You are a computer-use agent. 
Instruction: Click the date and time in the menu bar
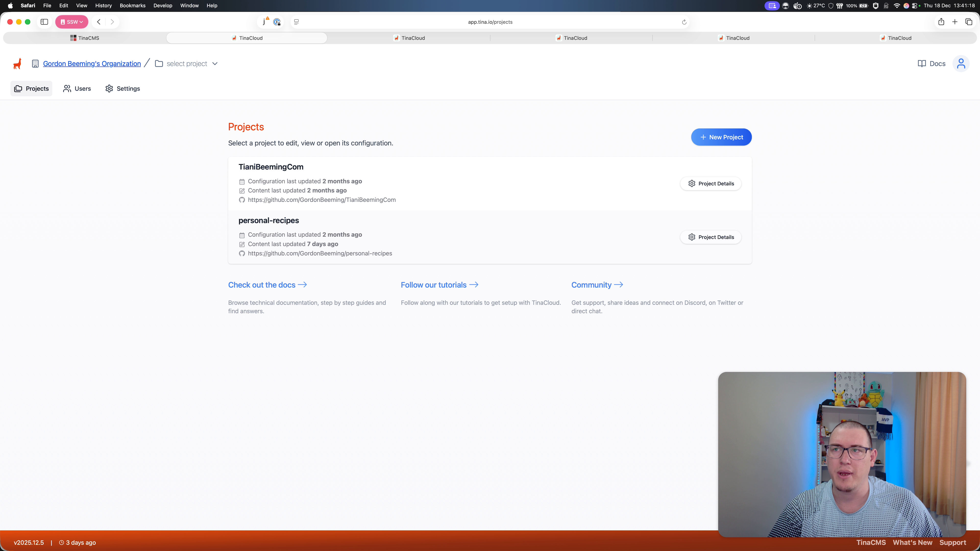949,6
